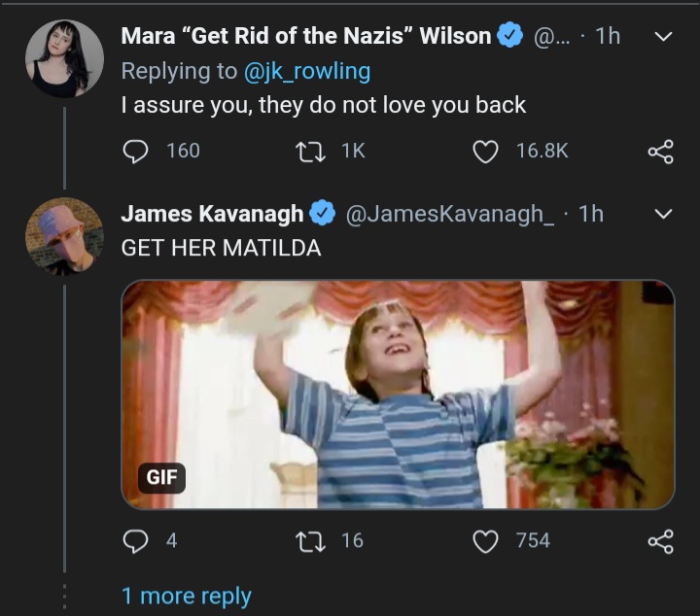Share Mara Wilson's tweet
The height and width of the screenshot is (616, 700).
point(661,152)
